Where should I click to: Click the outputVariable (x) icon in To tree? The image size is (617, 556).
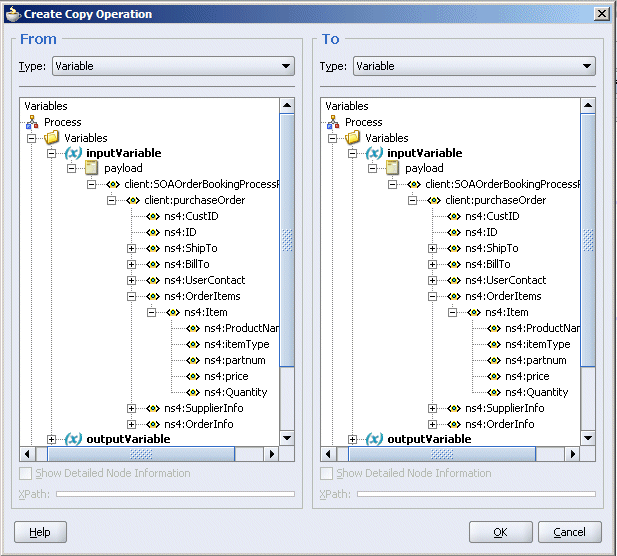pyautogui.click(x=374, y=439)
